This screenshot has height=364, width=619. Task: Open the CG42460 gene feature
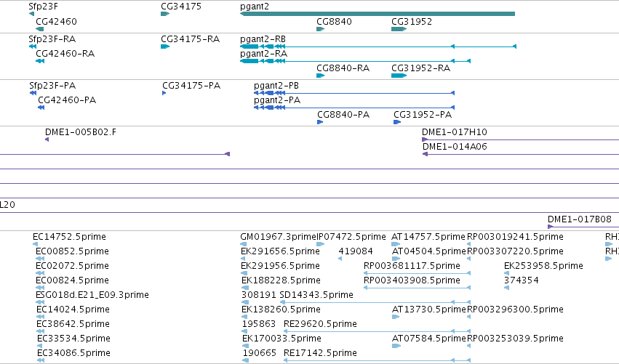tap(39, 29)
